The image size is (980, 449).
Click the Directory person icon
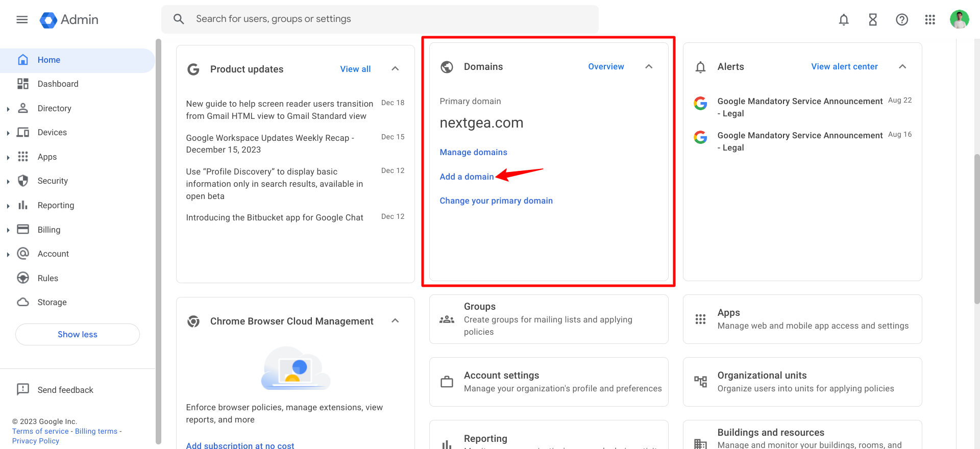pos(23,108)
